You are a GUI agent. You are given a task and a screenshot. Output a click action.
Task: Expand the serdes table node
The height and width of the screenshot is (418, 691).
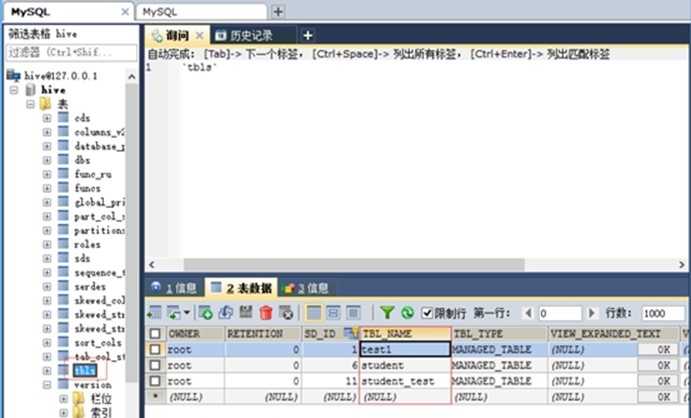47,287
